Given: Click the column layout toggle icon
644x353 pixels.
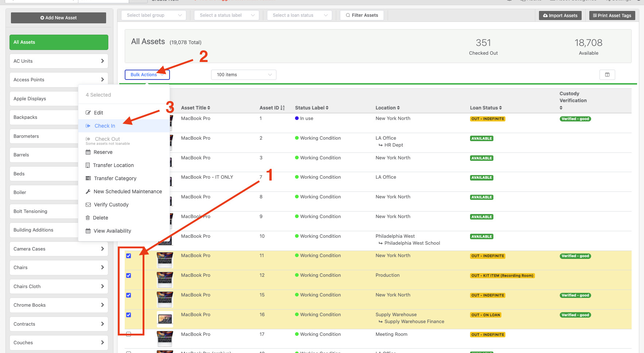Looking at the screenshot, I should [x=607, y=75].
